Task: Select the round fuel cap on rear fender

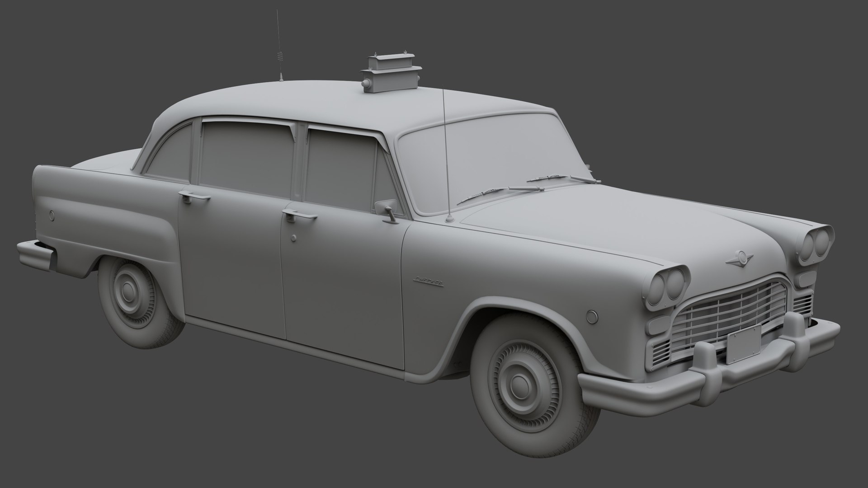Action: (x=52, y=216)
